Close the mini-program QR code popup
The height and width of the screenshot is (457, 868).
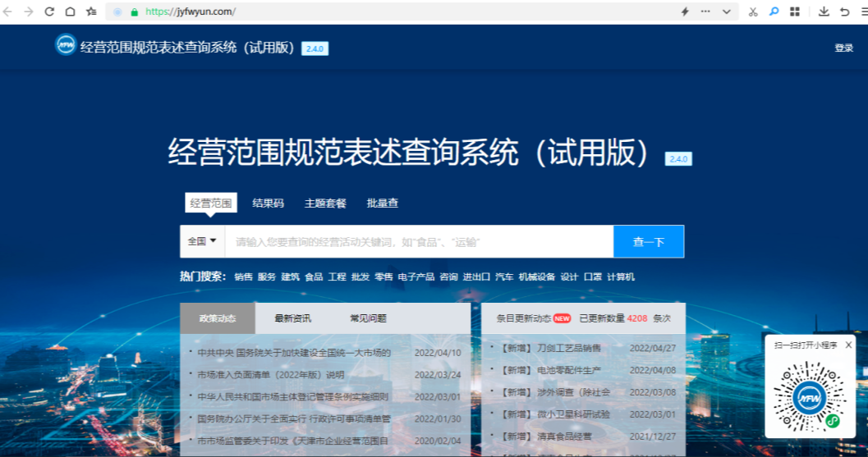pos(848,345)
